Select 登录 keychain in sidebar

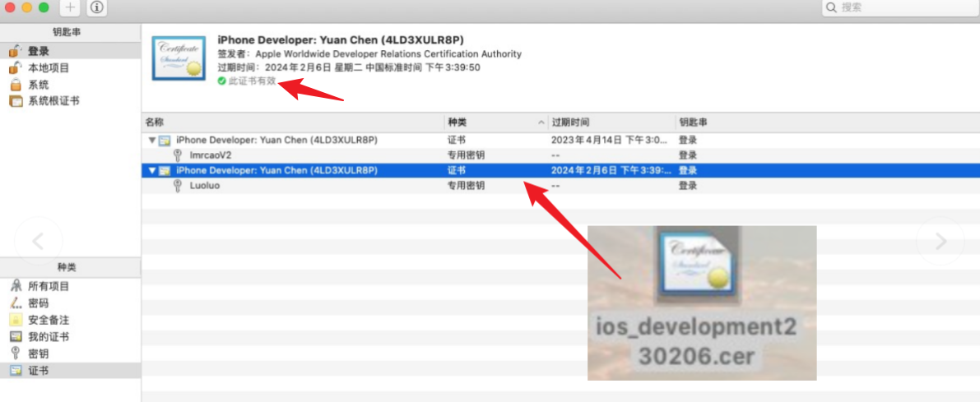coord(70,51)
